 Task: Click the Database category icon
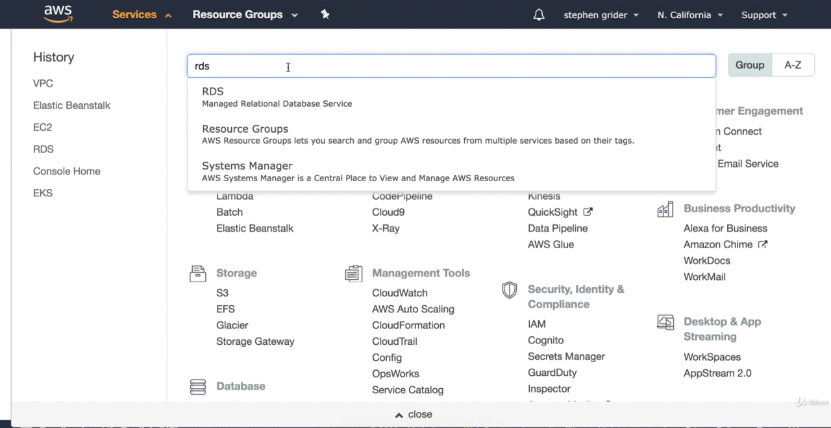coord(198,386)
